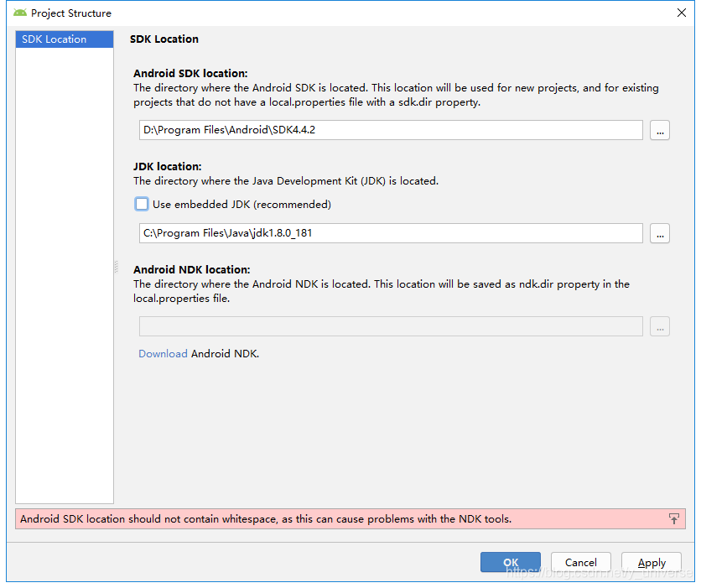Enable the Use embedded JDK checkbox
The image size is (701, 588).
point(142,204)
